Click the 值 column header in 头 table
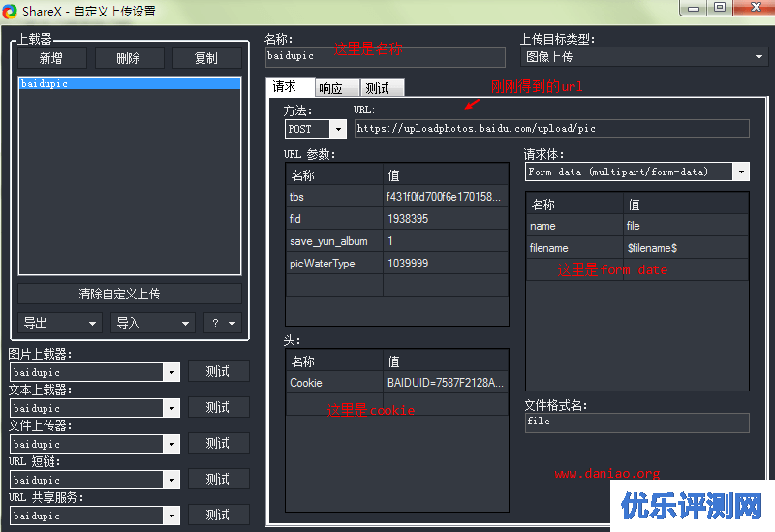Viewport: 775px width, 532px height. click(x=446, y=361)
